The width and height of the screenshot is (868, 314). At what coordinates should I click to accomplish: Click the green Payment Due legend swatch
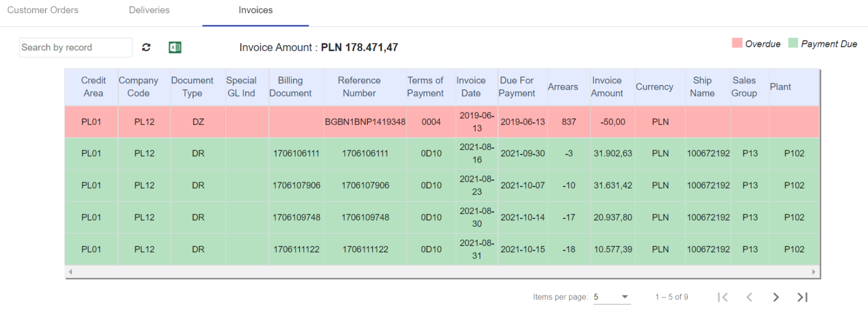[x=793, y=43]
